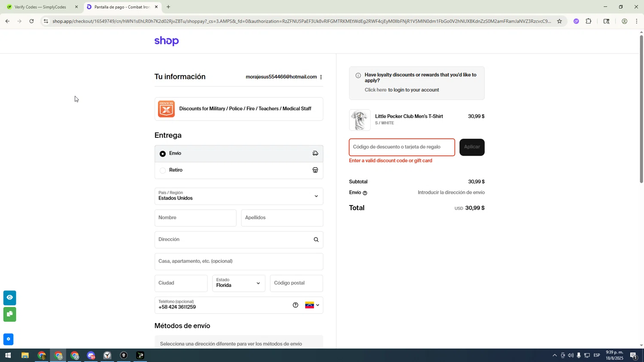Click the Código postal field
The height and width of the screenshot is (362, 644).
pyautogui.click(x=296, y=283)
